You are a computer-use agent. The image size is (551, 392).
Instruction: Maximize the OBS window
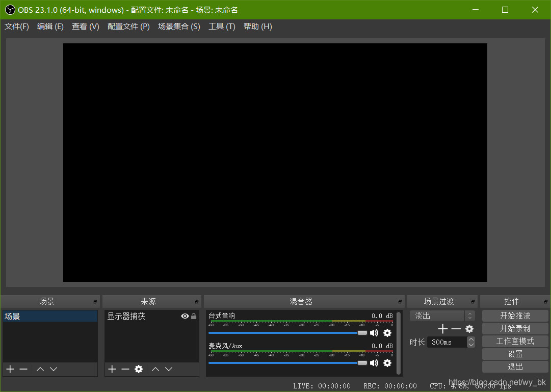(x=505, y=10)
